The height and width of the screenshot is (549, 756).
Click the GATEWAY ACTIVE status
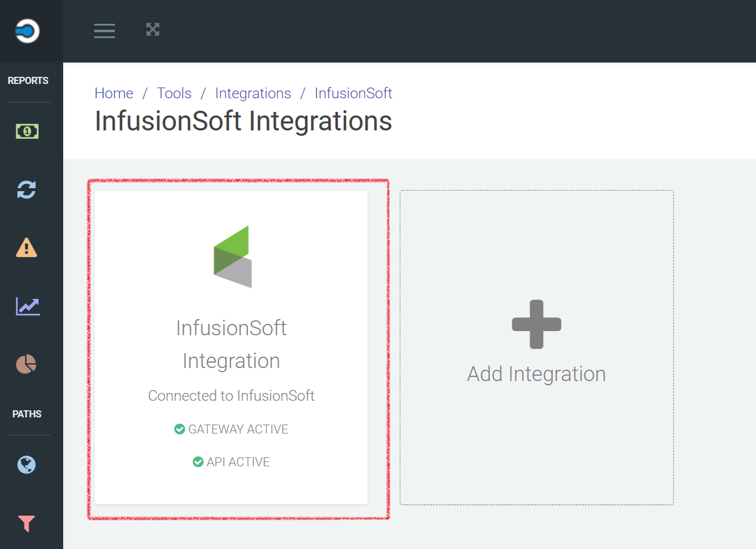(x=231, y=429)
